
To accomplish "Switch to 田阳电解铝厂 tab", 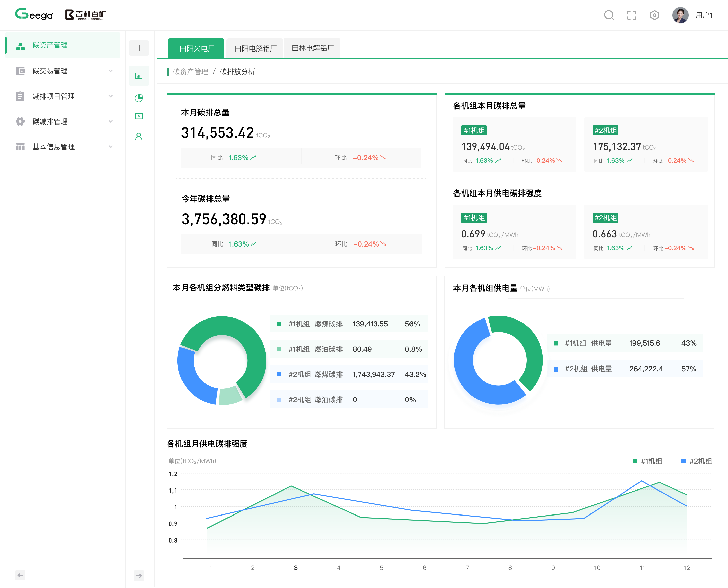I will click(x=255, y=48).
